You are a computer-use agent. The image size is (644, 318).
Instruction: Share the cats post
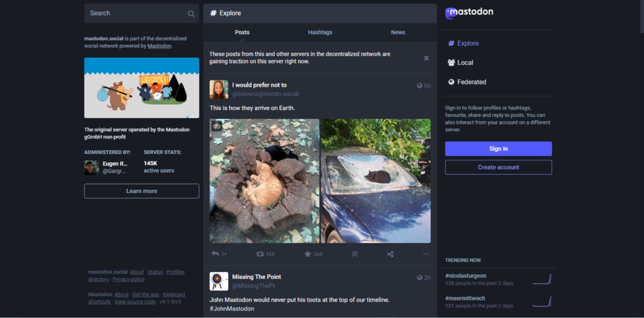(390, 254)
